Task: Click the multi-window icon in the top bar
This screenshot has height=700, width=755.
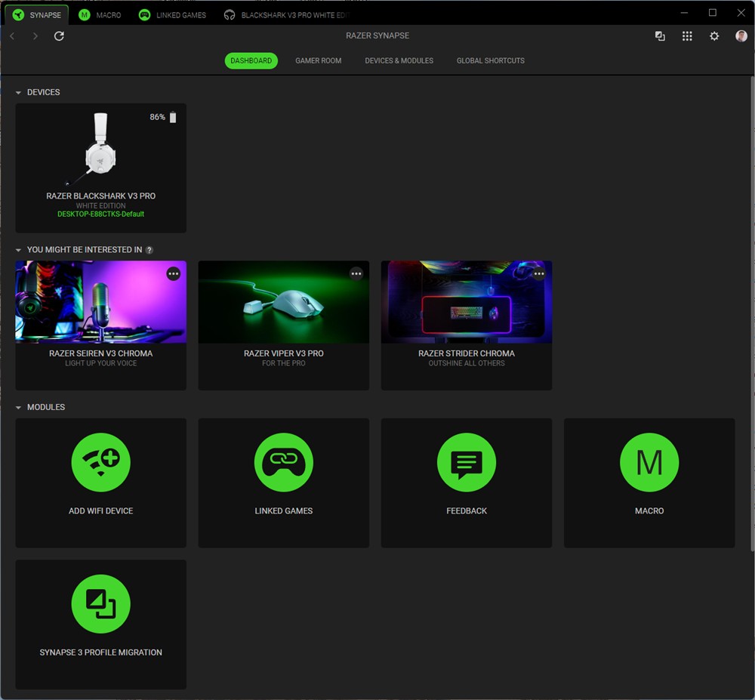Action: coord(660,36)
